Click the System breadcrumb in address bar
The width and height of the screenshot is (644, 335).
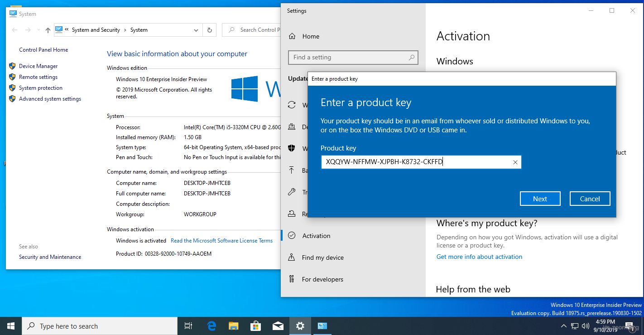(x=139, y=30)
